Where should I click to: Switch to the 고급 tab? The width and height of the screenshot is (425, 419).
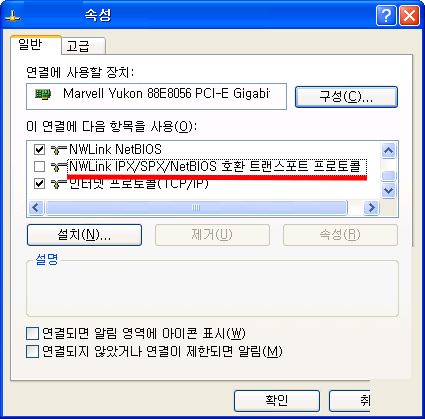coord(83,46)
